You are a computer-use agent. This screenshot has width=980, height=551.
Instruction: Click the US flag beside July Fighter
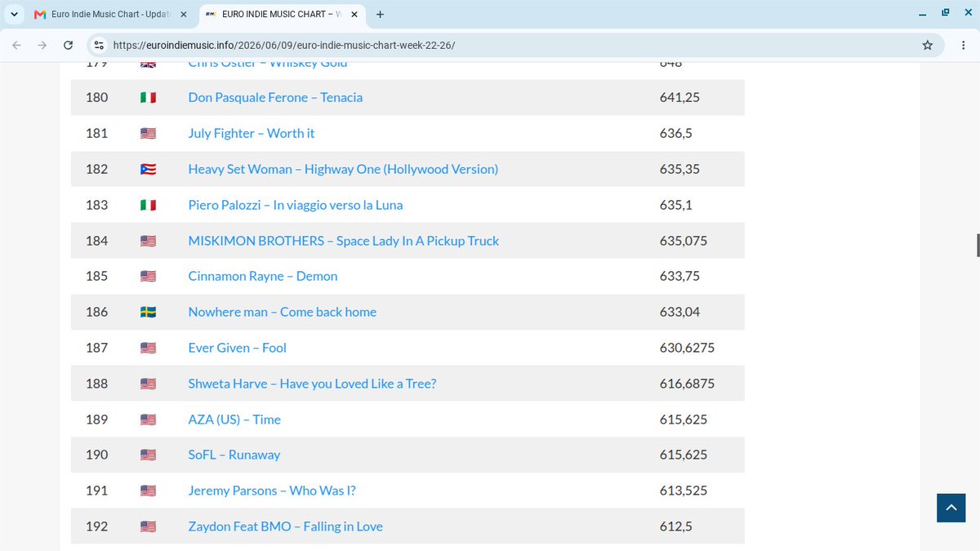pyautogui.click(x=148, y=134)
